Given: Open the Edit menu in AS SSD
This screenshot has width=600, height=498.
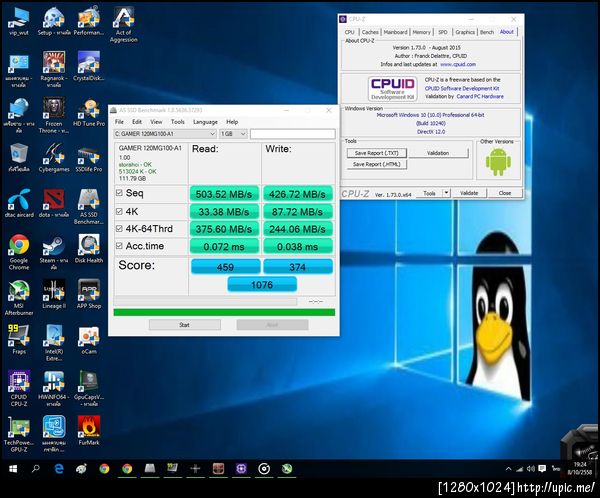Looking at the screenshot, I should pyautogui.click(x=137, y=122).
